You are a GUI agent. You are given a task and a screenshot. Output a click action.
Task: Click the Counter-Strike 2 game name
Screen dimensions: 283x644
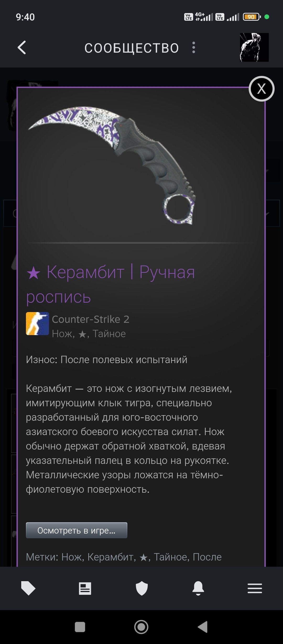click(91, 319)
